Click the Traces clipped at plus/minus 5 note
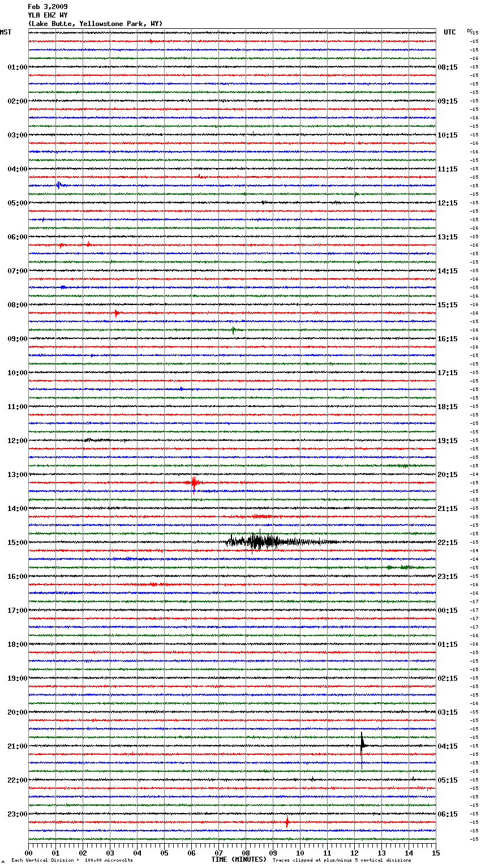 pos(342,860)
